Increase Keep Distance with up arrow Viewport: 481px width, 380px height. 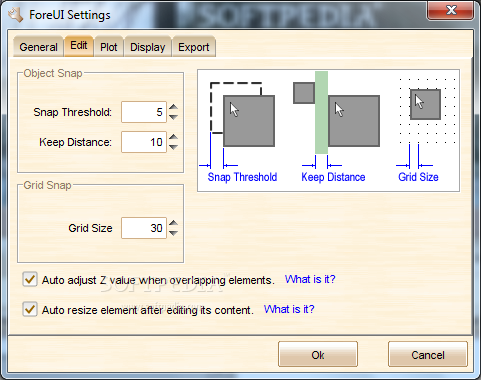[x=173, y=137]
